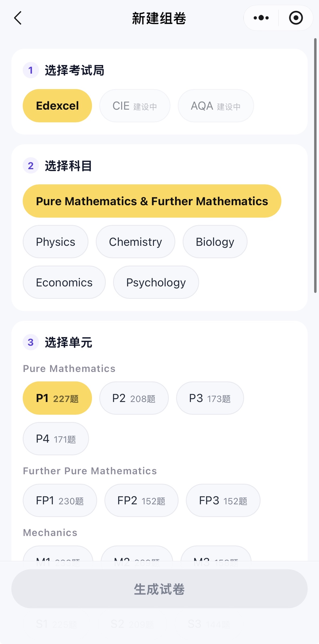Screen dimensions: 319x644
Task: Tap the mini program close circle icon
Action: point(296,18)
